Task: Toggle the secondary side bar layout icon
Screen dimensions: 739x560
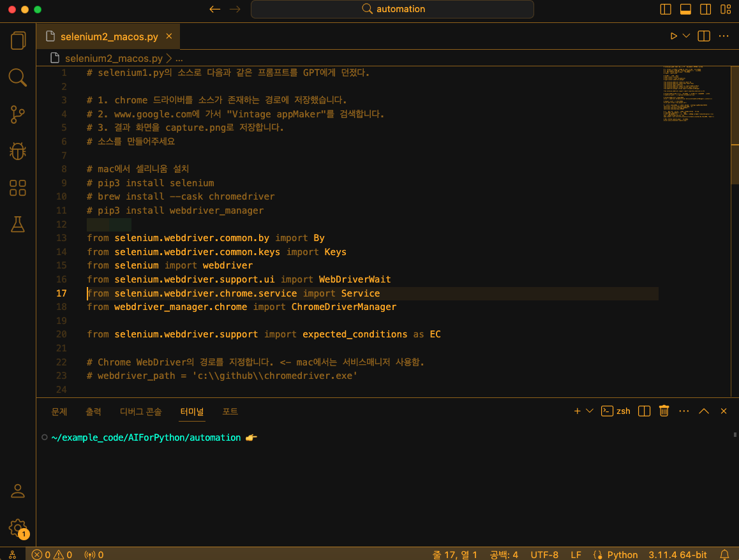Action: point(706,9)
